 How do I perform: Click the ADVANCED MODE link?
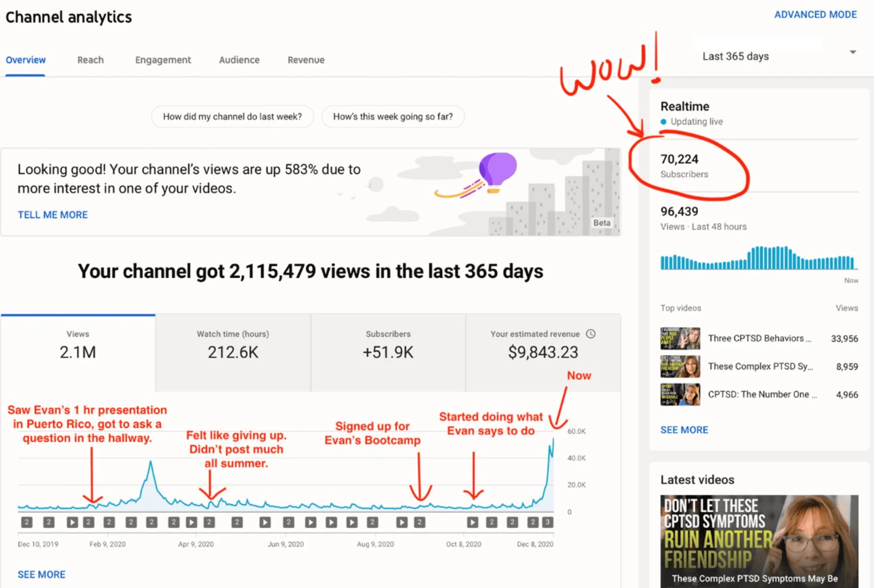click(816, 15)
